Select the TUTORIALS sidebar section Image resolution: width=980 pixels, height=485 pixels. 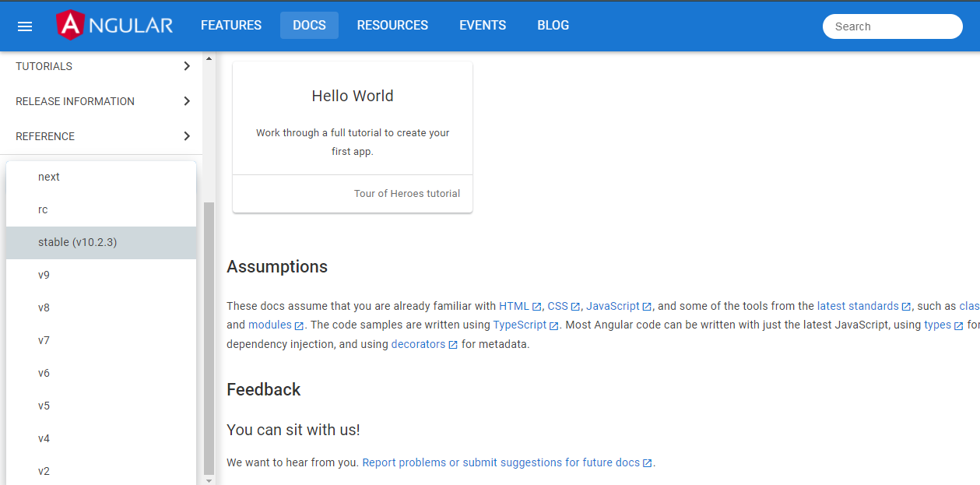pos(101,66)
